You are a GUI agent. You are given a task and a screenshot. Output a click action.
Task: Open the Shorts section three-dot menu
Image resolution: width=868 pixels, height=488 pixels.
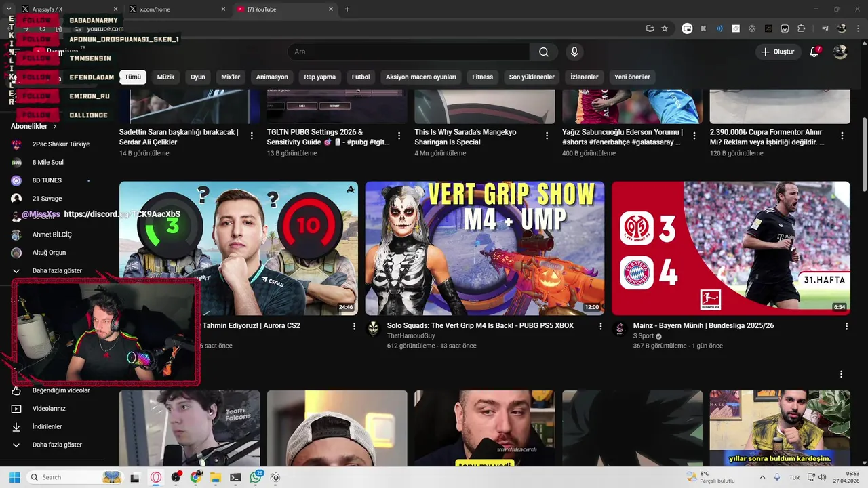click(842, 375)
